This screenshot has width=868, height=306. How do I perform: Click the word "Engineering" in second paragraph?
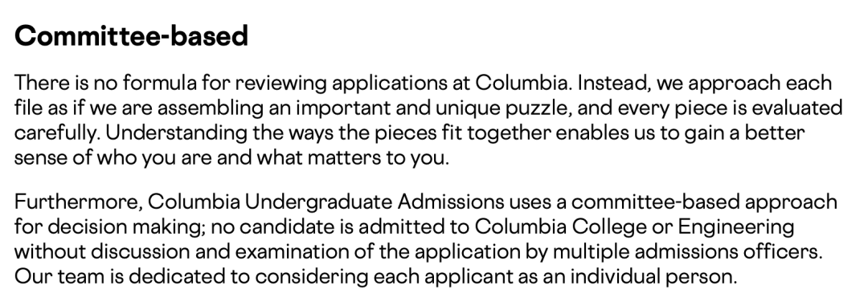point(735,226)
